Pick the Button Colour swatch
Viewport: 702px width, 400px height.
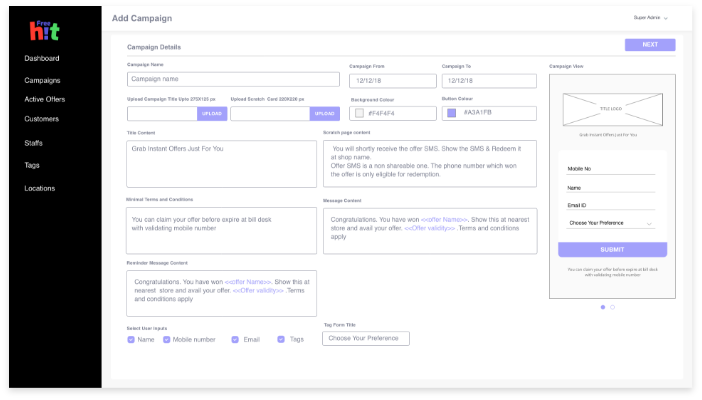[x=452, y=113]
